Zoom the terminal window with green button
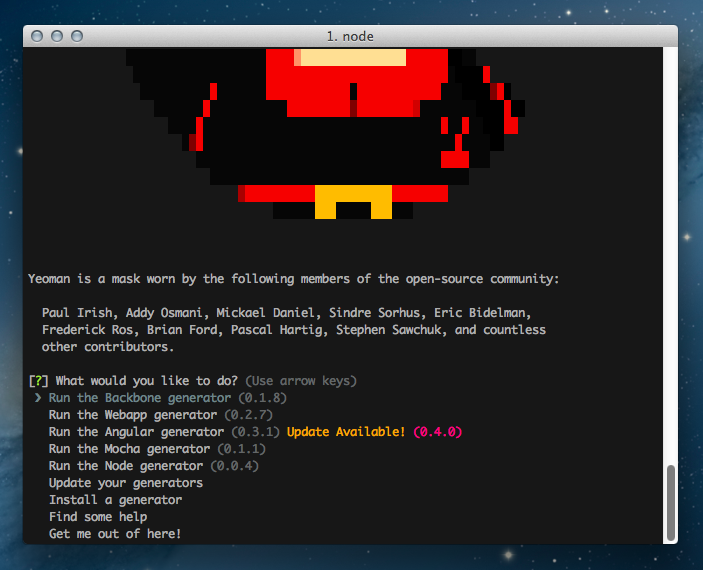The height and width of the screenshot is (570, 703). click(78, 36)
